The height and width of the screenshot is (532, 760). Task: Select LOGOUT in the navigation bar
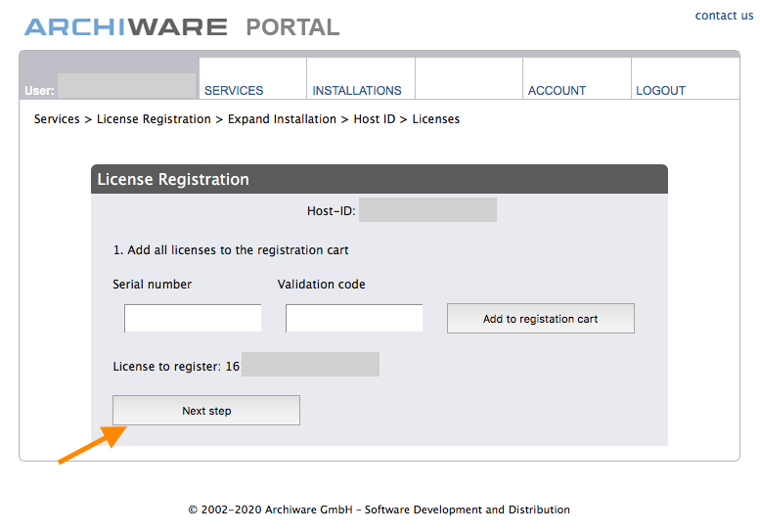tap(685, 78)
